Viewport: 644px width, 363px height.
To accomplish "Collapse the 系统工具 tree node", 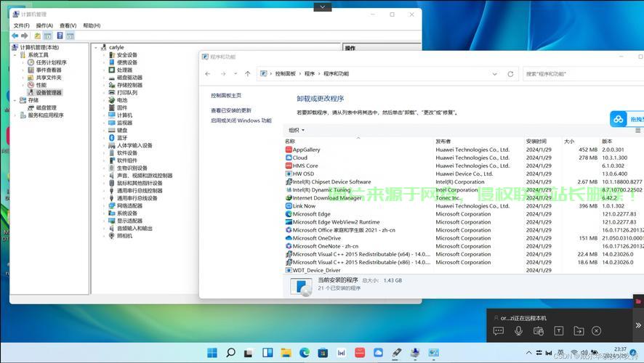I will click(15, 55).
